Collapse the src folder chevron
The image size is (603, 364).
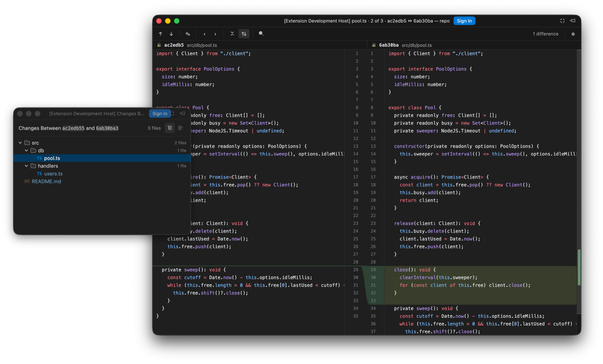[x=20, y=143]
